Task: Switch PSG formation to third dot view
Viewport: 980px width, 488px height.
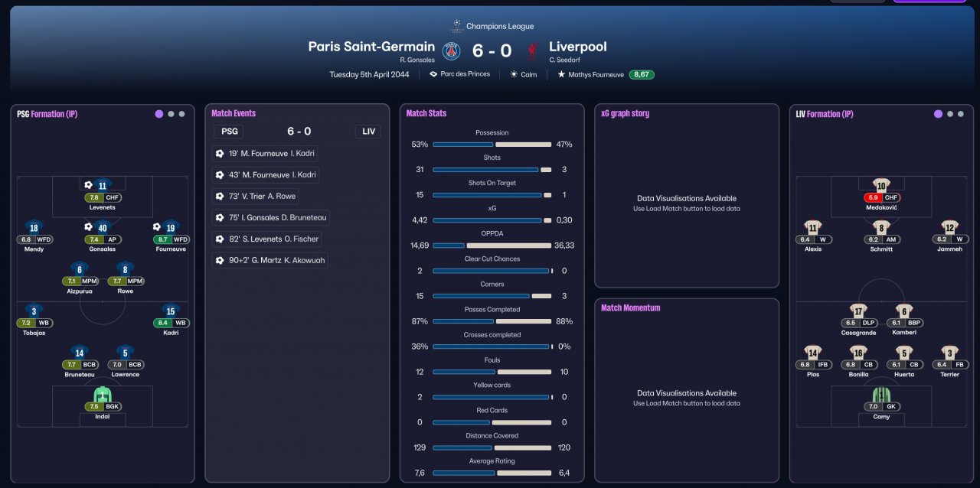Action: [181, 114]
